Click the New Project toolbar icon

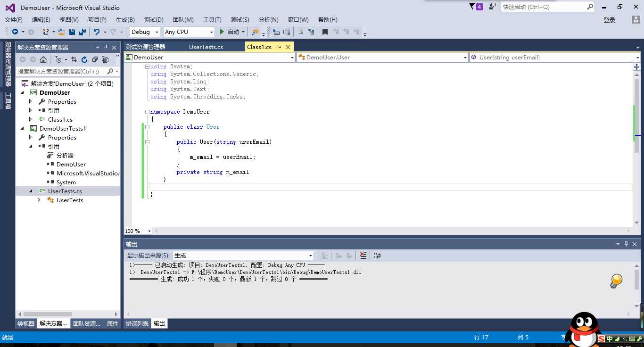pyautogui.click(x=46, y=32)
